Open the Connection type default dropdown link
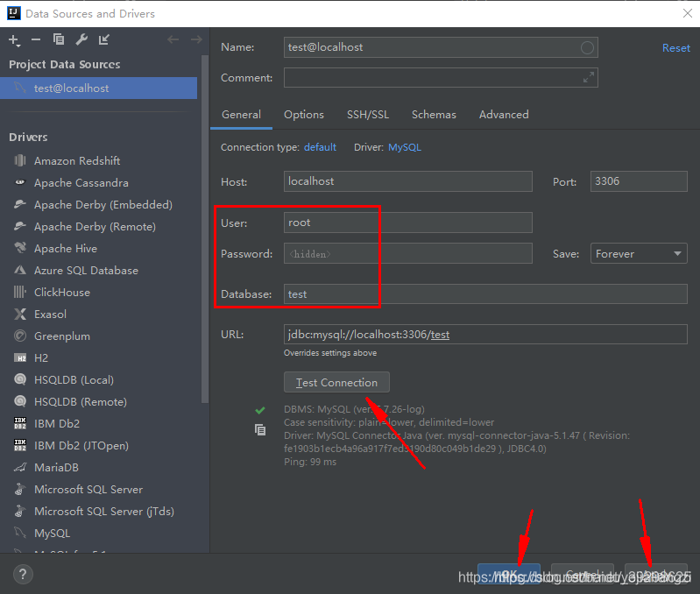 point(320,147)
